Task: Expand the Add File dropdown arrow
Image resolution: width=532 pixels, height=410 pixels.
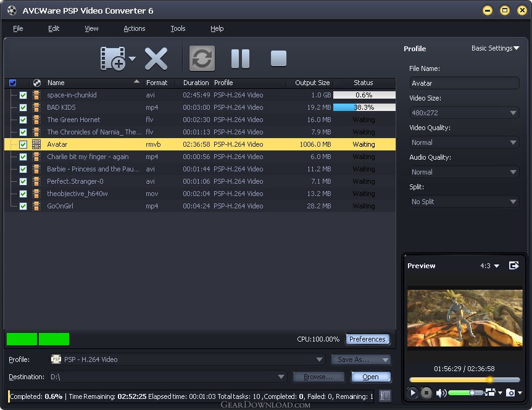Action: pos(132,59)
